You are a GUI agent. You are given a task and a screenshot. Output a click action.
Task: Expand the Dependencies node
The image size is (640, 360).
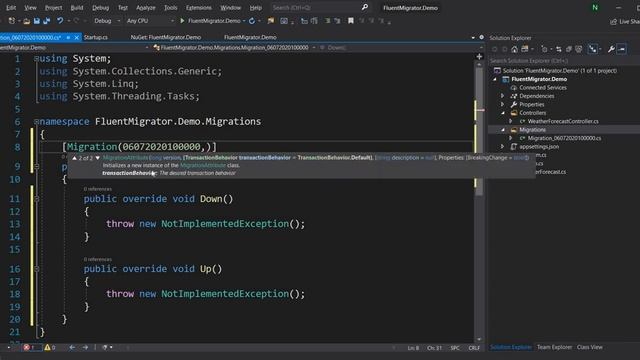502,96
